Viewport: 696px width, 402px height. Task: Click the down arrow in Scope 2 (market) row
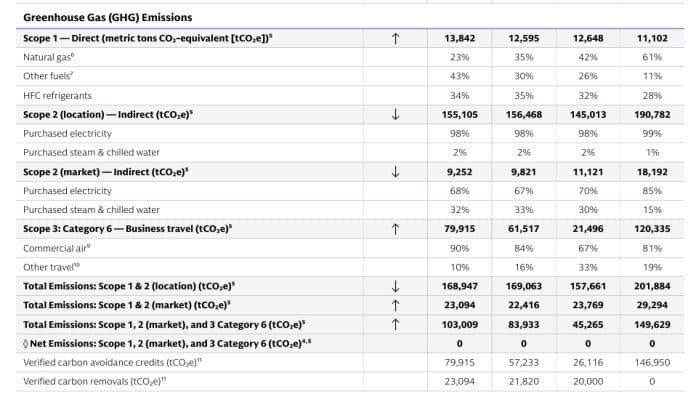pyautogui.click(x=395, y=172)
